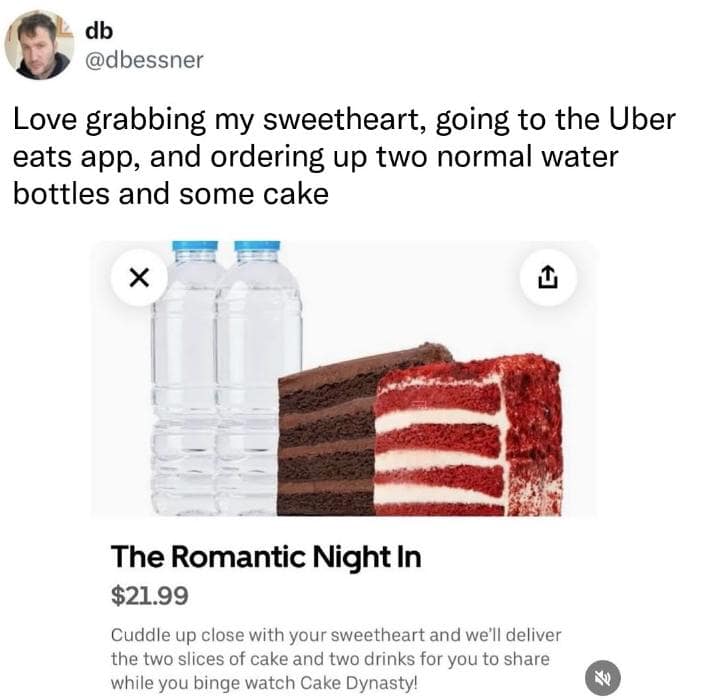Click "bottles and some cake" tweet line
Screen dimensions: 702x700
pyautogui.click(x=170, y=192)
